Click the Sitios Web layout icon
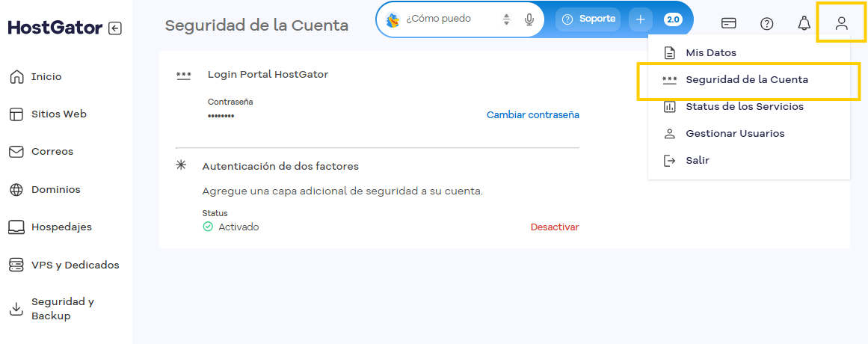This screenshot has height=344, width=868. (x=16, y=114)
